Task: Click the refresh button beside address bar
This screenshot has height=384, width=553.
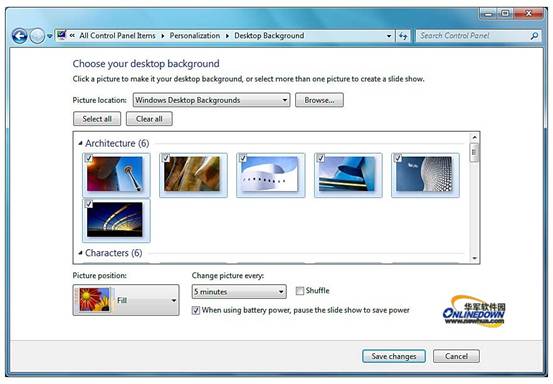Action: click(x=403, y=36)
